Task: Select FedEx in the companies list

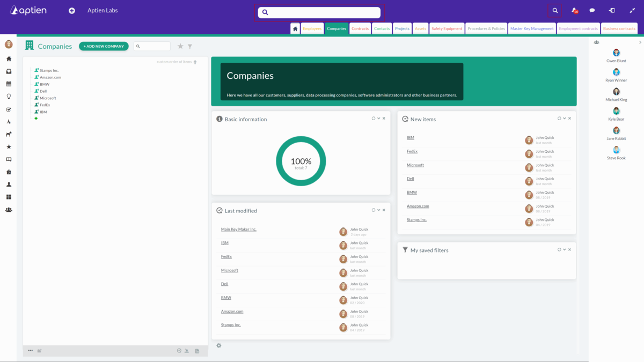Action: 45,105
